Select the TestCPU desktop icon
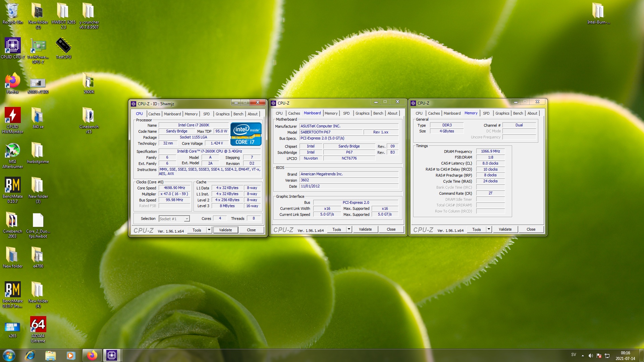644x362 pixels. 63,48
